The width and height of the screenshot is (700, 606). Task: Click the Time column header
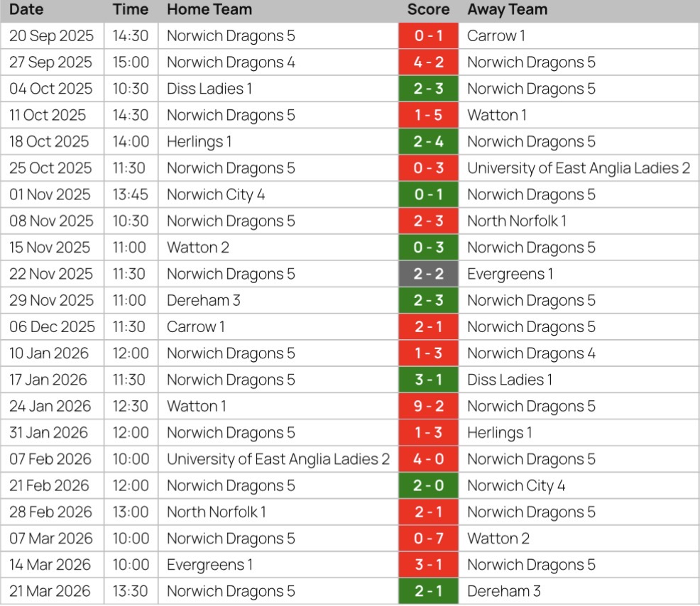[131, 10]
